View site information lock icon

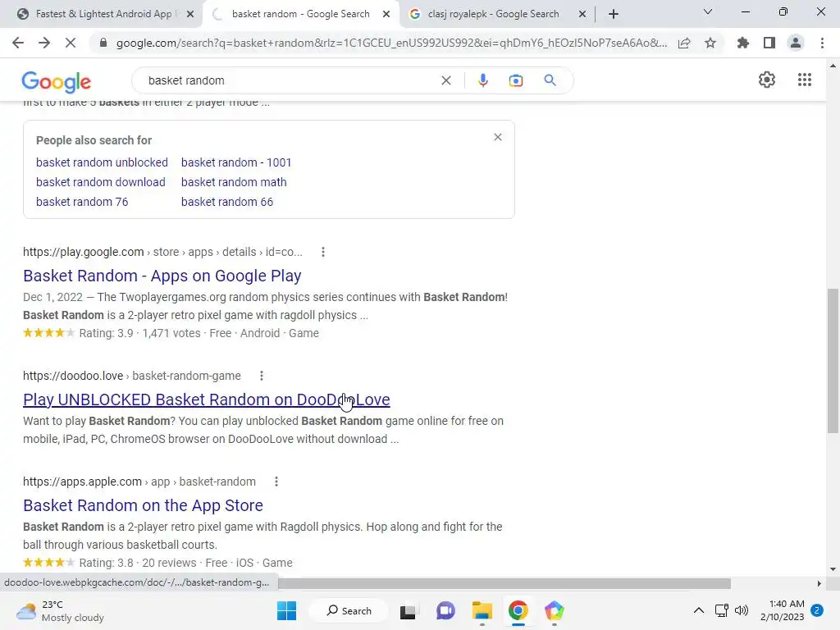[103, 43]
